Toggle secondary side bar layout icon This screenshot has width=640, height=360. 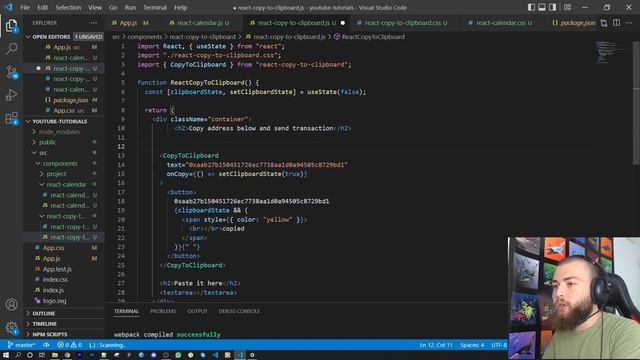click(552, 7)
